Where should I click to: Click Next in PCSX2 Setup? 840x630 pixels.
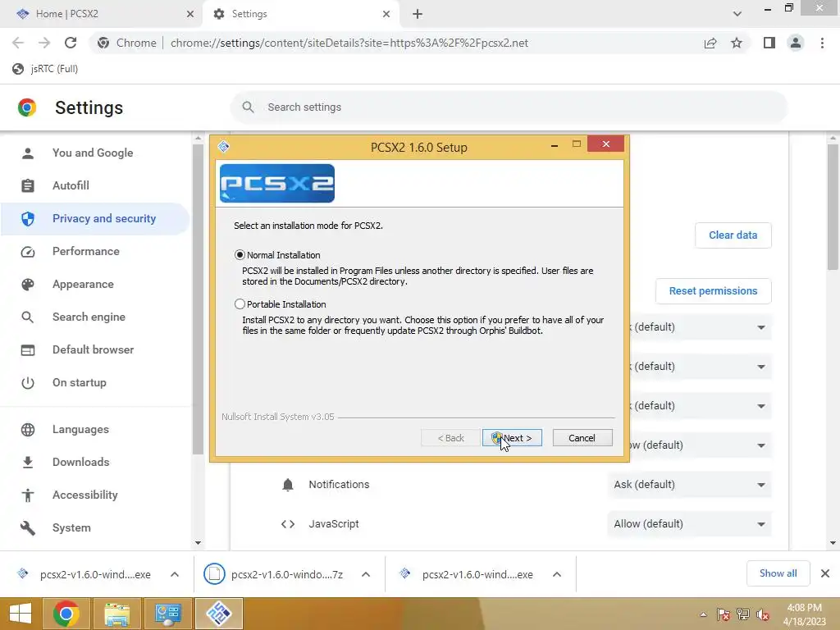[512, 438]
